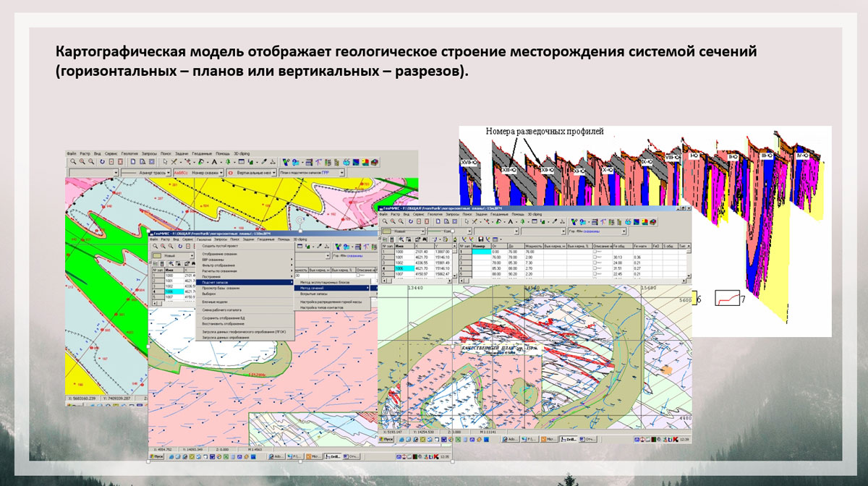The height and width of the screenshot is (486, 868).
Task: Choose 'Смена рабочего каталога' menu entry
Action: click(222, 310)
